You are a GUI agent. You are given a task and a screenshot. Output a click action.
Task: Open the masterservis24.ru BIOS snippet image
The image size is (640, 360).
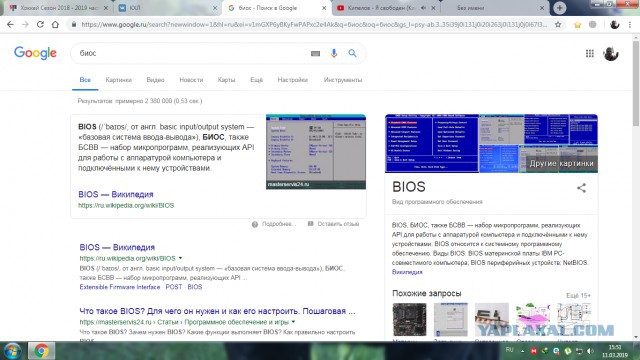(316, 152)
